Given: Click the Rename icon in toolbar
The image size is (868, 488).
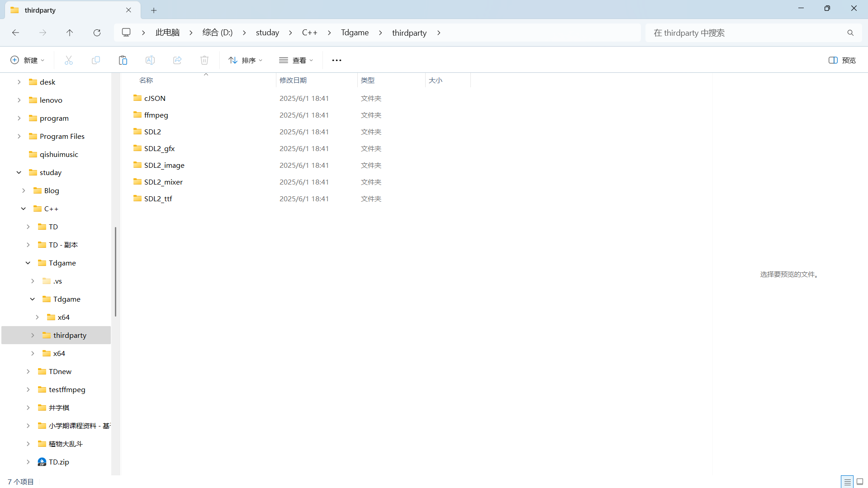Looking at the screenshot, I should (150, 60).
